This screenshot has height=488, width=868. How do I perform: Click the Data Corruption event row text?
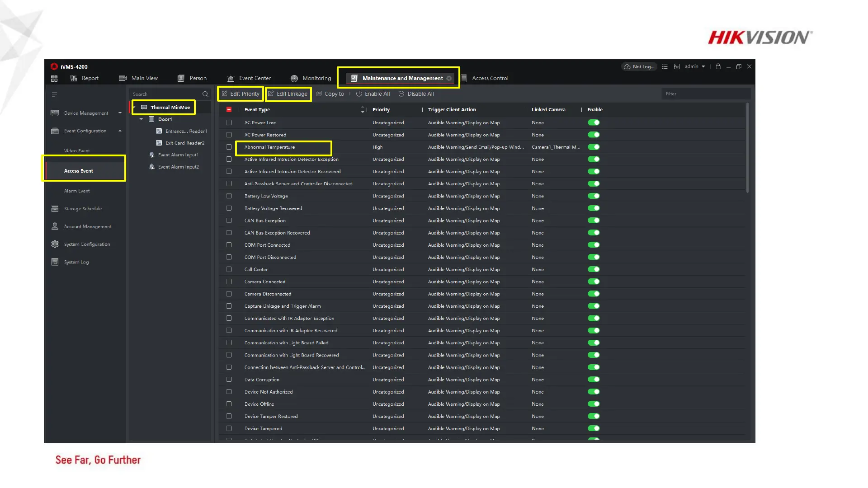coord(262,380)
